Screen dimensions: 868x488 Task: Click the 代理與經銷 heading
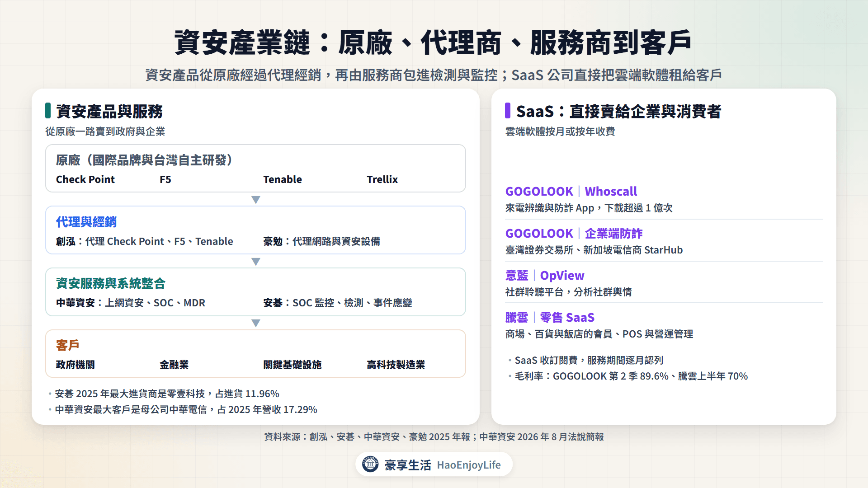click(x=86, y=222)
